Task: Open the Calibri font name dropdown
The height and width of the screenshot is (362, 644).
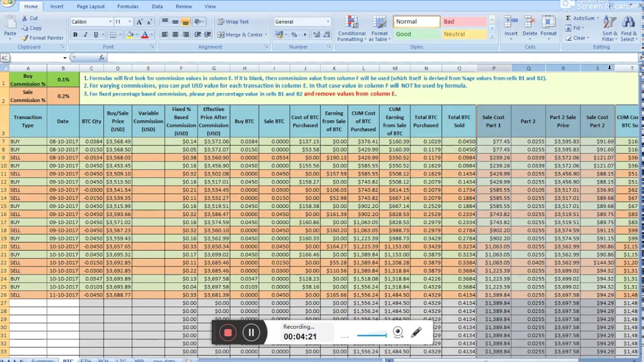Action: [x=110, y=22]
